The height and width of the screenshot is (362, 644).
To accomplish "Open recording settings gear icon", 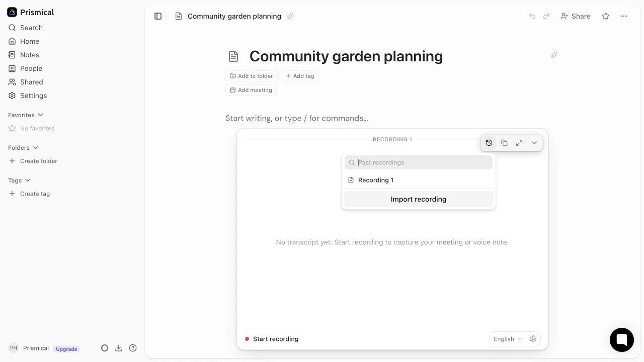I will pyautogui.click(x=533, y=339).
